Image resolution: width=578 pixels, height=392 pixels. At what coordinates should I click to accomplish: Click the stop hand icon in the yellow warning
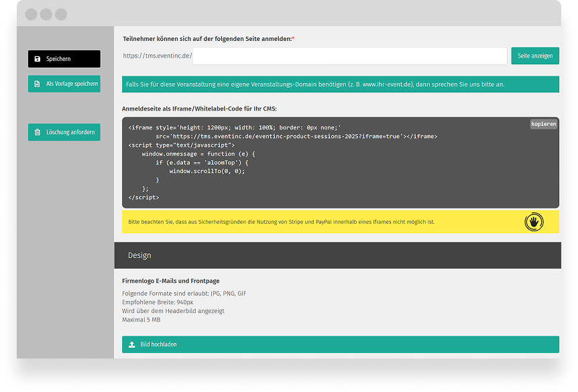[534, 222]
